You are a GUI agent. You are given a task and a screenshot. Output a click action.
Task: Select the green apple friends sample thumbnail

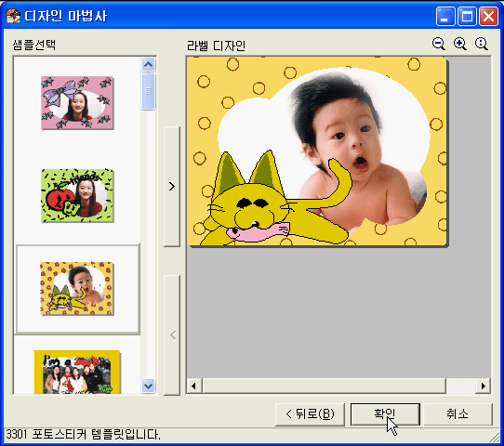click(x=77, y=195)
